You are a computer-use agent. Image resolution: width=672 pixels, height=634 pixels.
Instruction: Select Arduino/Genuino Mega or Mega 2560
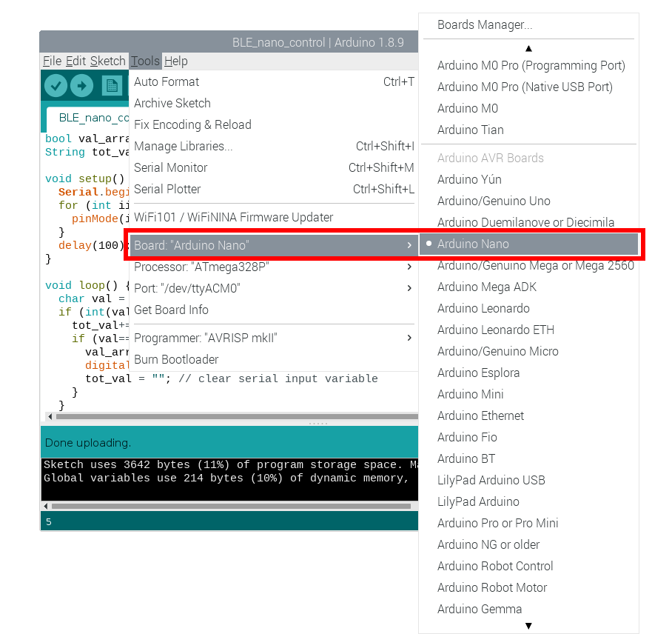pos(528,266)
